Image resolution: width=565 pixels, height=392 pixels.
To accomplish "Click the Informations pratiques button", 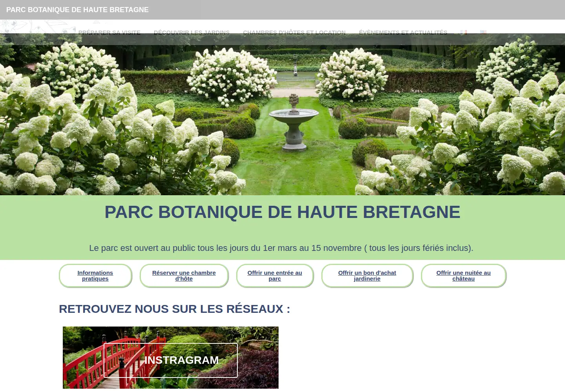I will [x=95, y=276].
